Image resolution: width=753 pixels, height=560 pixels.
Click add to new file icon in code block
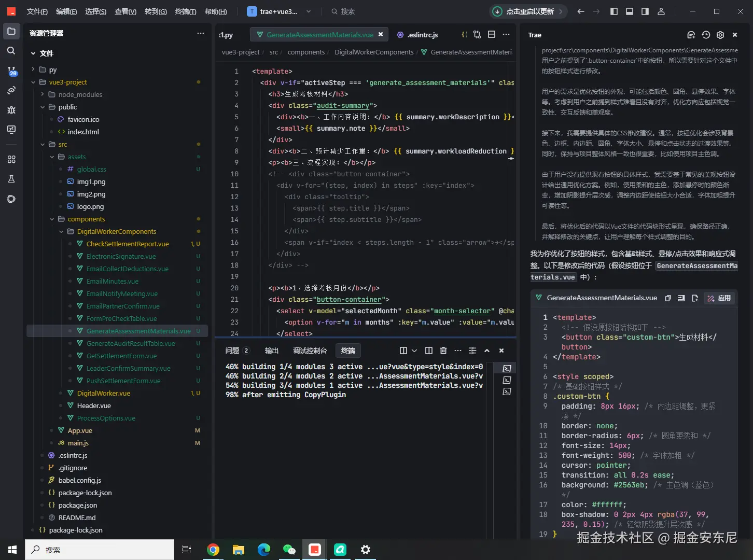(x=695, y=298)
